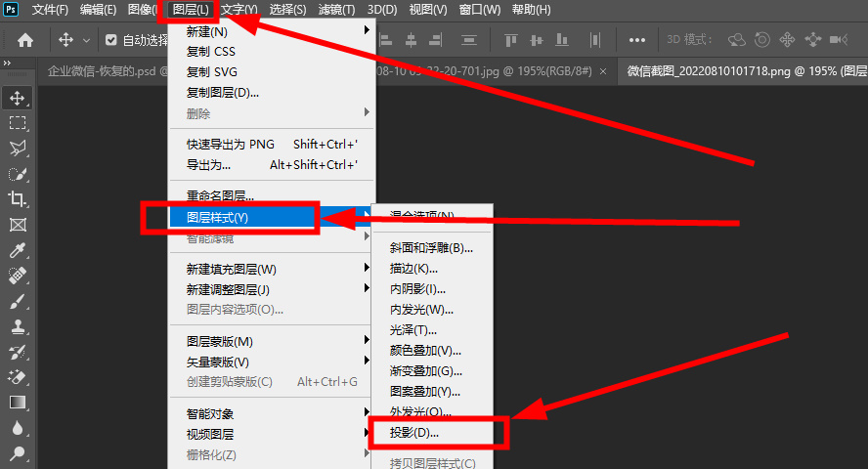868x469 pixels.
Task: Choose 描边(K)... in the submenu
Action: point(432,269)
